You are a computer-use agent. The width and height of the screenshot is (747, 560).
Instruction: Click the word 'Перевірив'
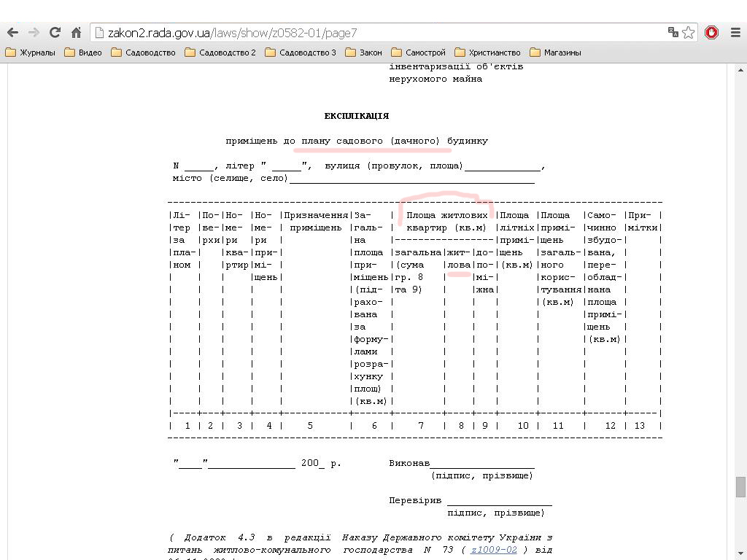[x=415, y=500]
